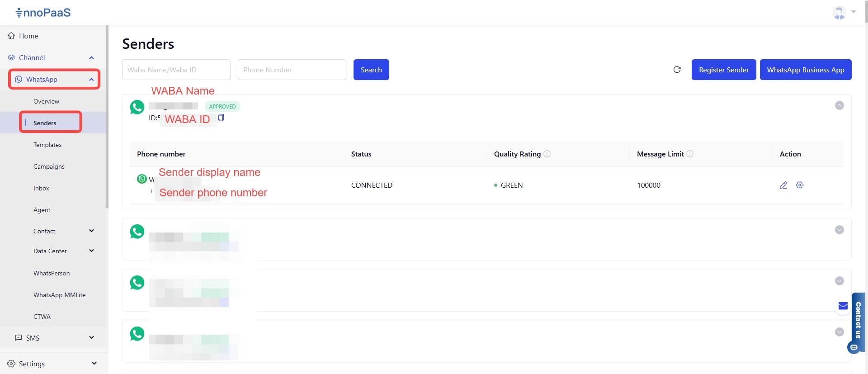Expand the second WABA sender card
Image resolution: width=868 pixels, height=374 pixels.
pos(839,230)
